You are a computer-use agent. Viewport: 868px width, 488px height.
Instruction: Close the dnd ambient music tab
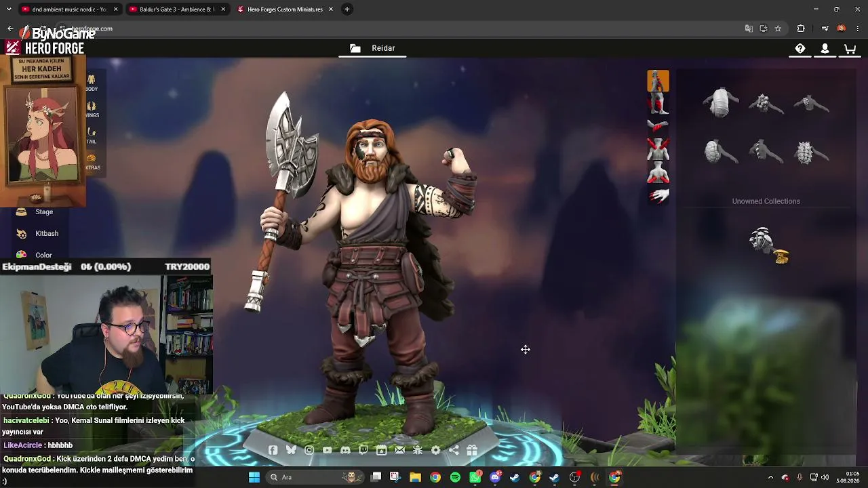tap(116, 9)
